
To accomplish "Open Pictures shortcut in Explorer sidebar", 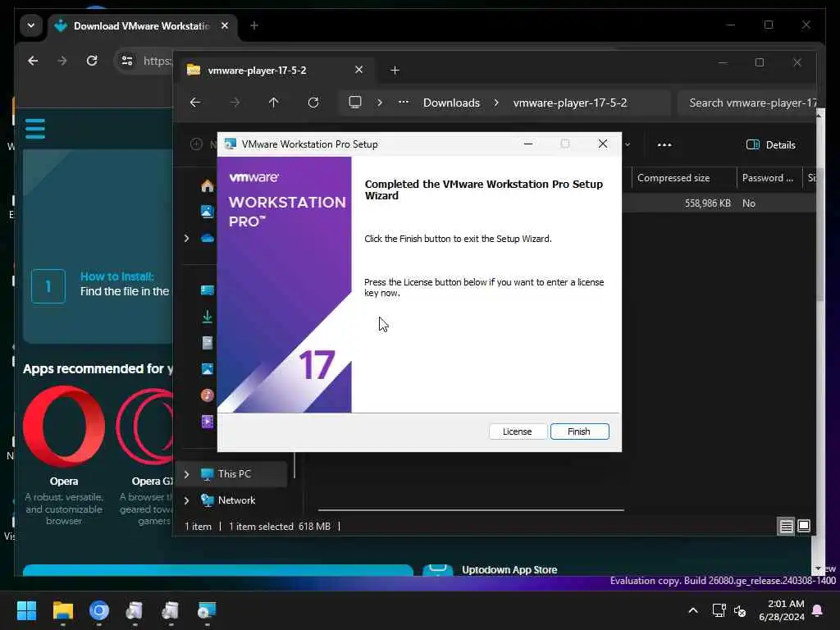I will pos(208,368).
